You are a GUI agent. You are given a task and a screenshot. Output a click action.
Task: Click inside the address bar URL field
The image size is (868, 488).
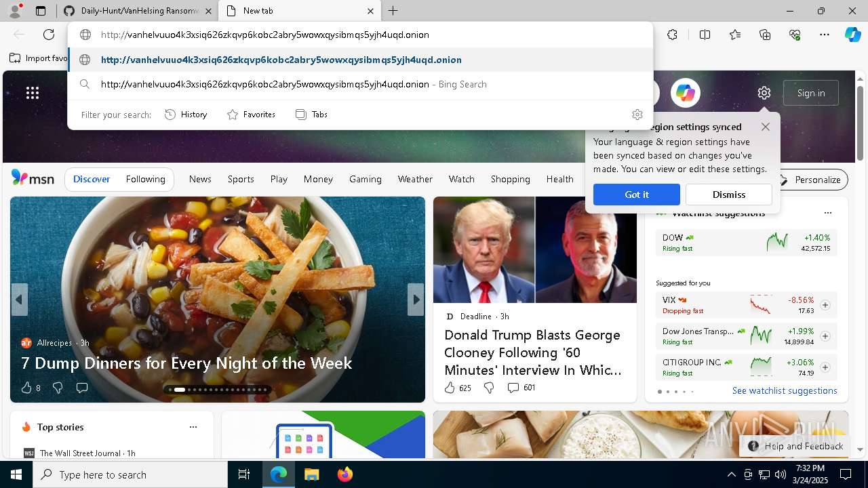tap(360, 35)
